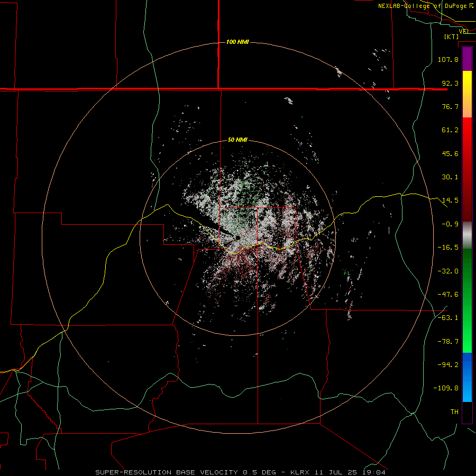
Task: Click the 100 NMI range ring label
Action: click(237, 42)
